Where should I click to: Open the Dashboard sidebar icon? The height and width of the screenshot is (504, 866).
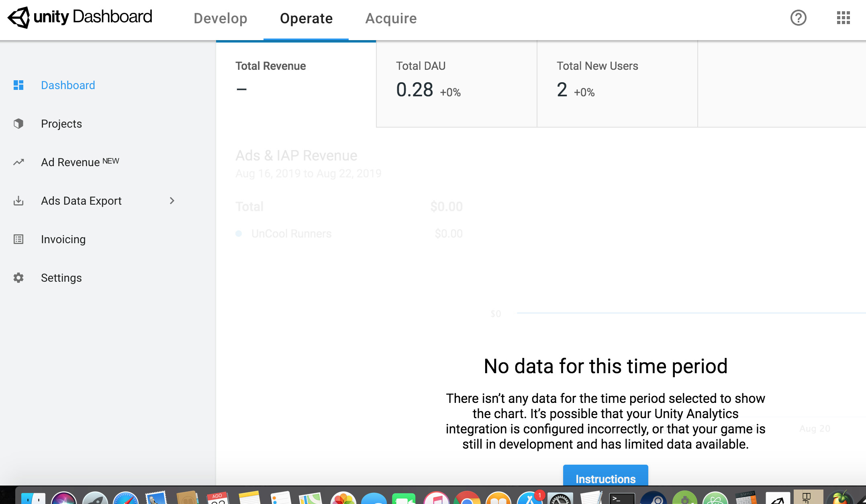[x=18, y=85]
